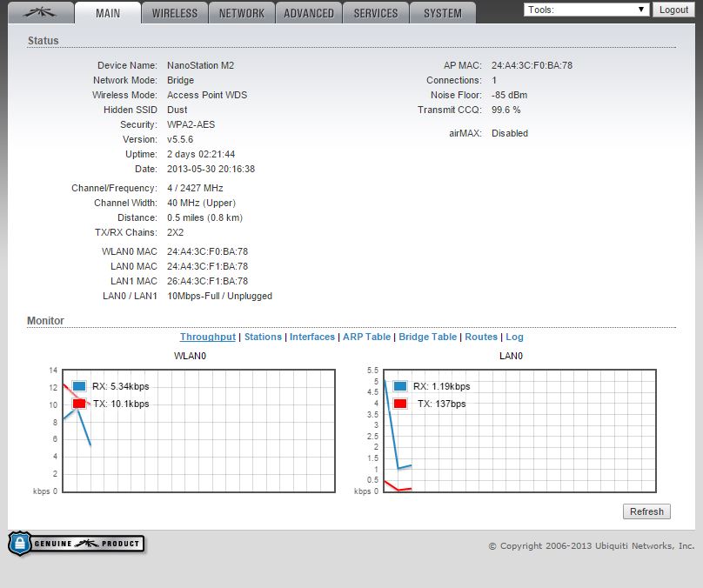703x588 pixels.
Task: Click the LAN1 MAC value 26:A4:3C:F1:BA:78
Action: 208,281
